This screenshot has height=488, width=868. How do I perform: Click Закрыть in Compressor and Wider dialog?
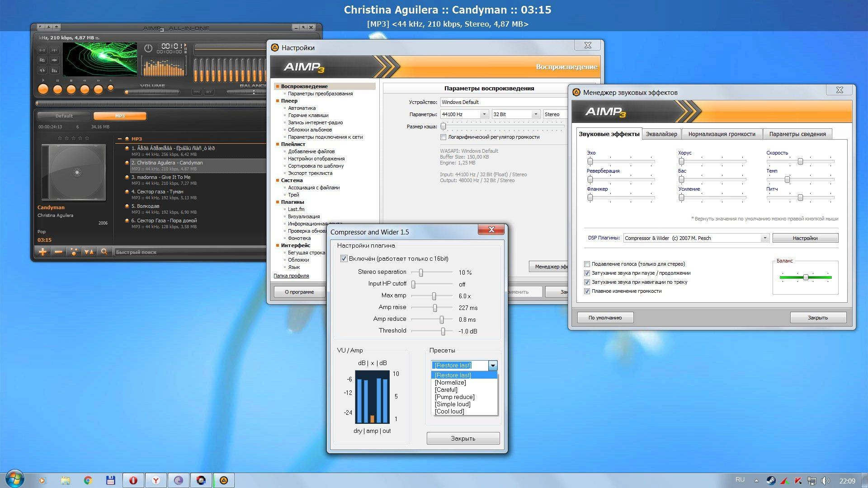pos(463,438)
